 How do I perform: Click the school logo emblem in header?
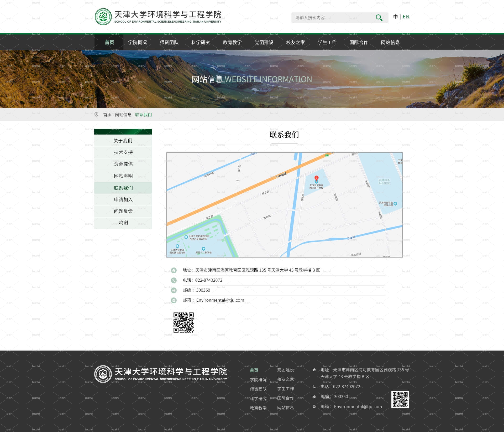103,17
